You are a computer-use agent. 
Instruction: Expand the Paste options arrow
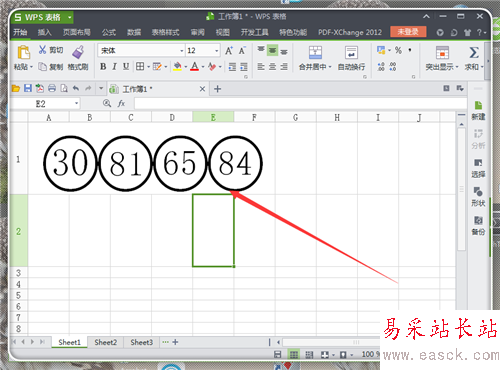pos(31,67)
